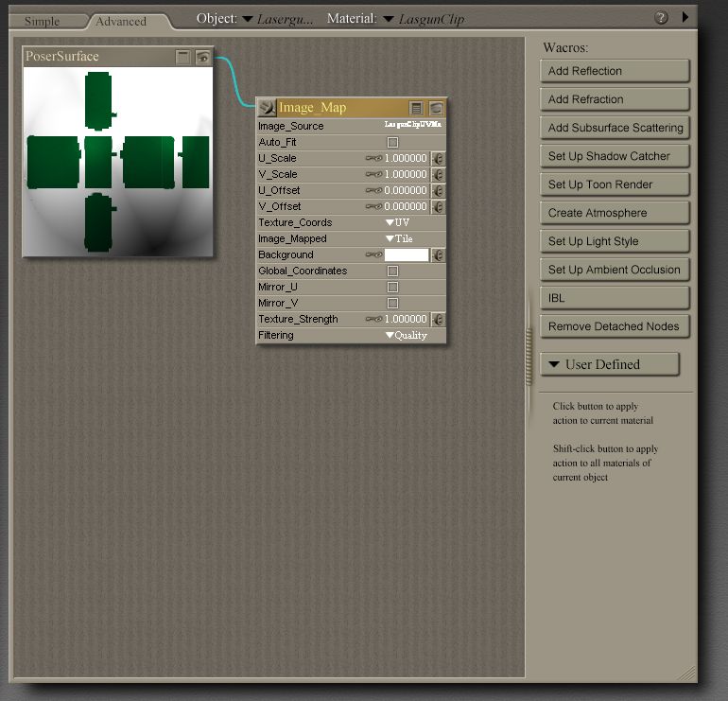Click the V_Offset input plug icon
The height and width of the screenshot is (701, 728).
438,207
